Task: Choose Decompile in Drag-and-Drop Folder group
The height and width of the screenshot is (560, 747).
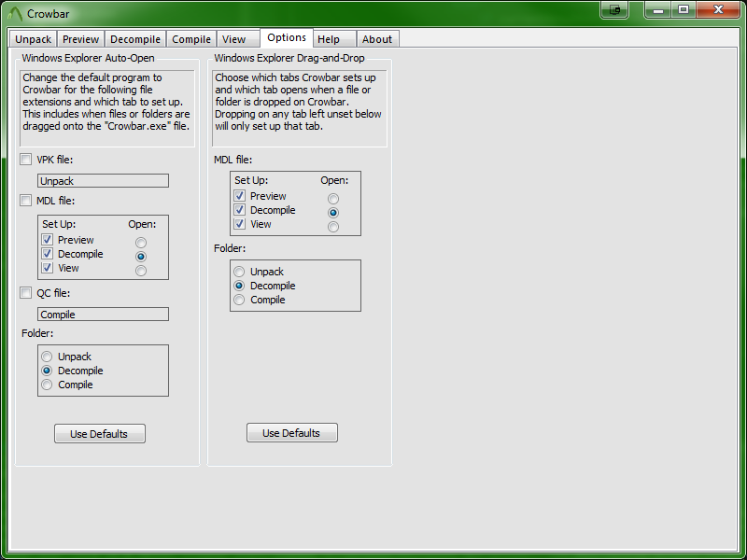Action: [239, 286]
